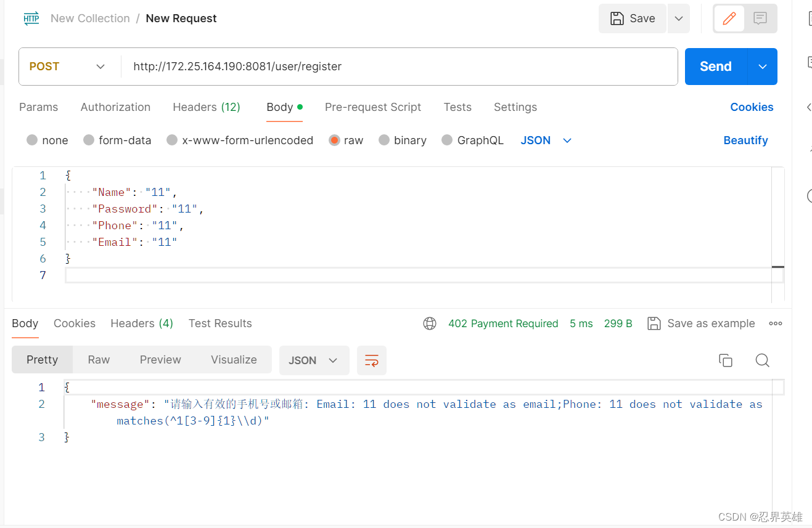Click the request URL input field
Viewport: 812px width, 528px height.
[x=399, y=67]
